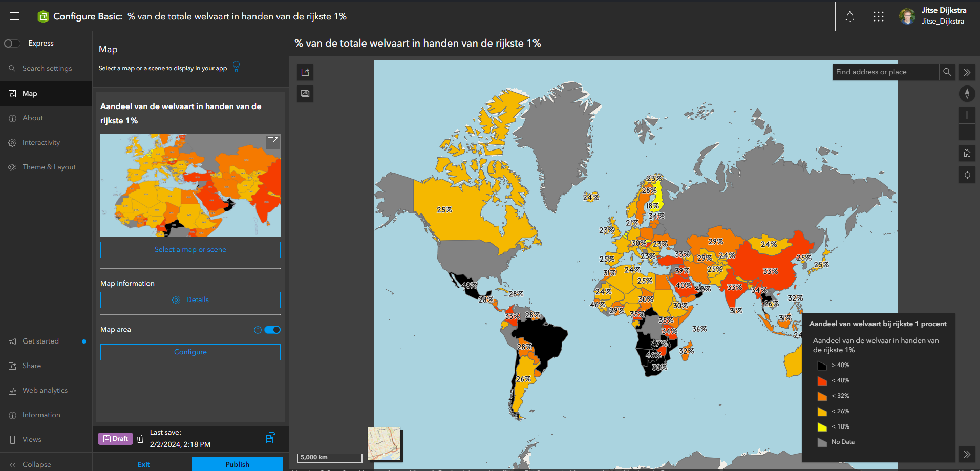Click Select a map or scene button
The height and width of the screenshot is (471, 980).
pos(190,250)
